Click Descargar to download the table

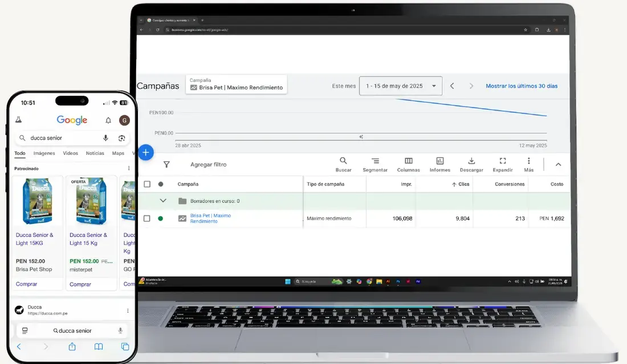[x=471, y=164]
